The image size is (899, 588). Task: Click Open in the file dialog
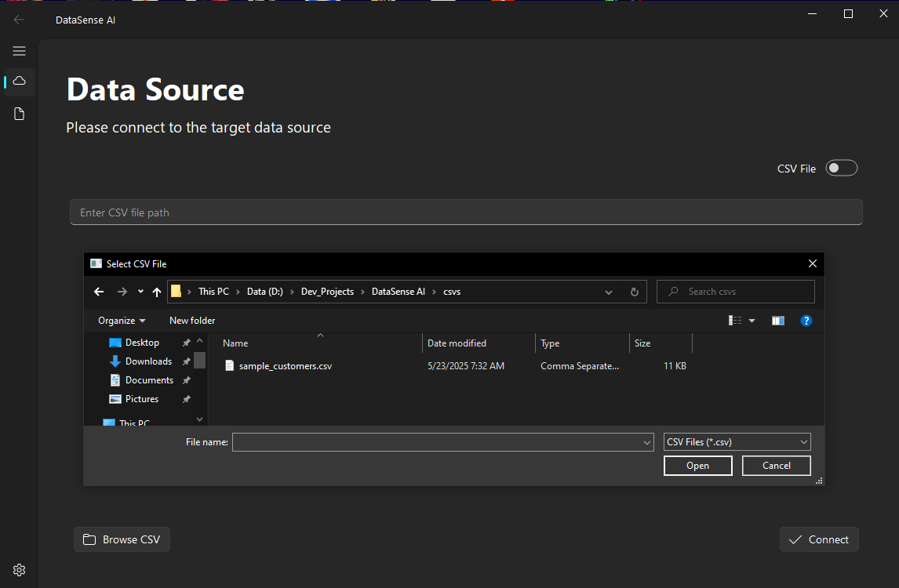coord(697,466)
